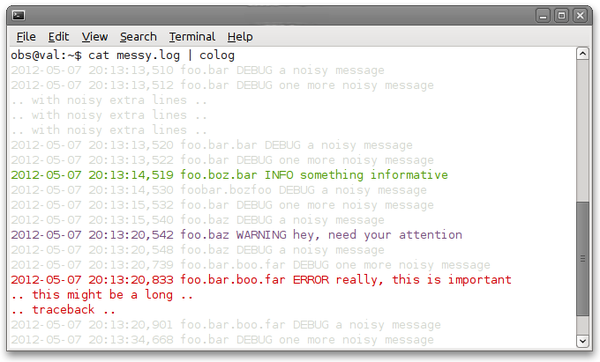Click WARNING line 'hey, need your attention'
The image size is (600, 362).
coord(236,235)
